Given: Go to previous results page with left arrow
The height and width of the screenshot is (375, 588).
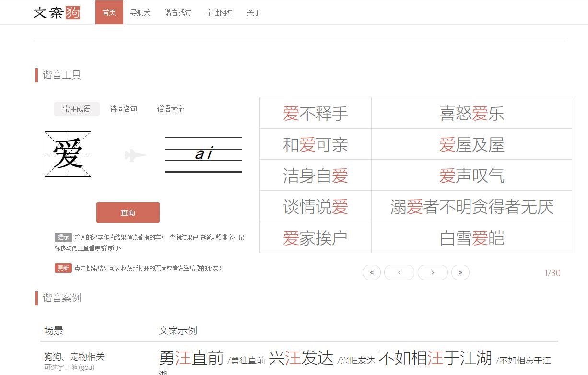Looking at the screenshot, I should click(x=400, y=272).
